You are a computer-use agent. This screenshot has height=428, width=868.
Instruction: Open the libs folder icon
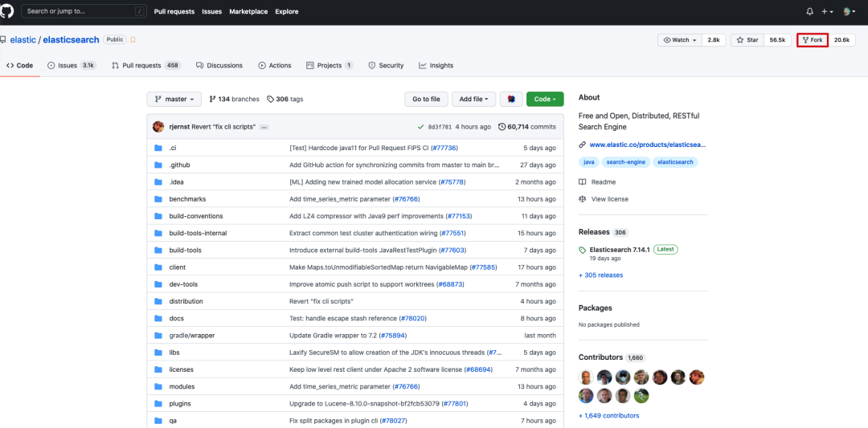pos(158,353)
